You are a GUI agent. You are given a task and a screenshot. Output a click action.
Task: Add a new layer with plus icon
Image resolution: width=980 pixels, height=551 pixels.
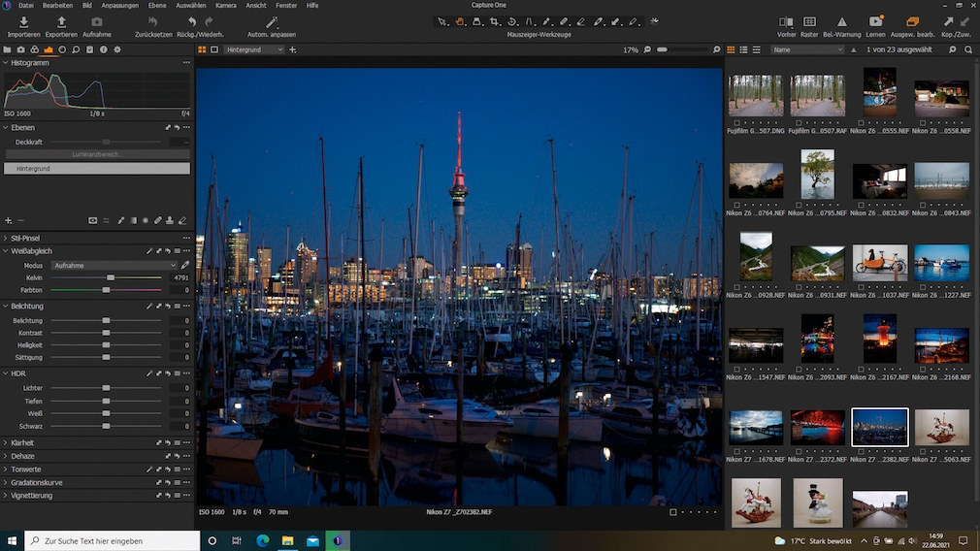[x=9, y=220]
